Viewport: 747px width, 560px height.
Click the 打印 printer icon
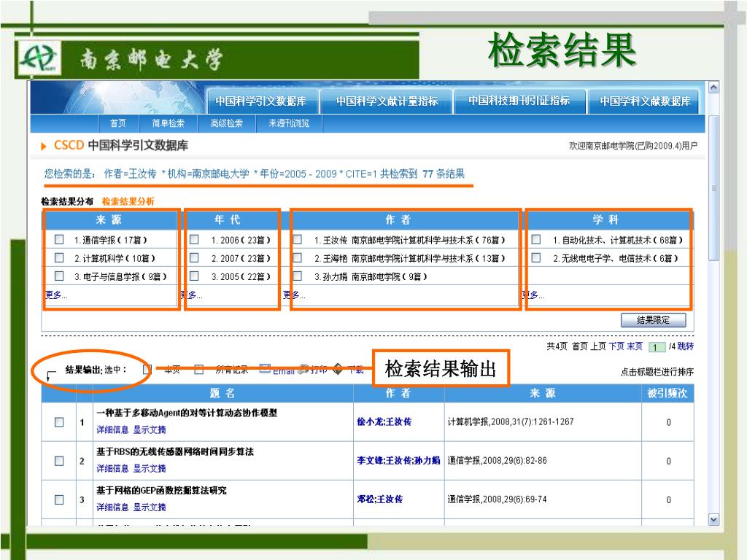click(x=303, y=370)
